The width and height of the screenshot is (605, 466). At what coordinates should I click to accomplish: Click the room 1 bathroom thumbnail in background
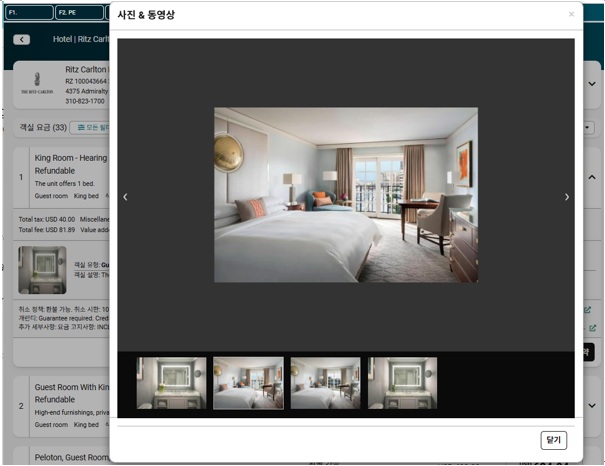click(42, 270)
